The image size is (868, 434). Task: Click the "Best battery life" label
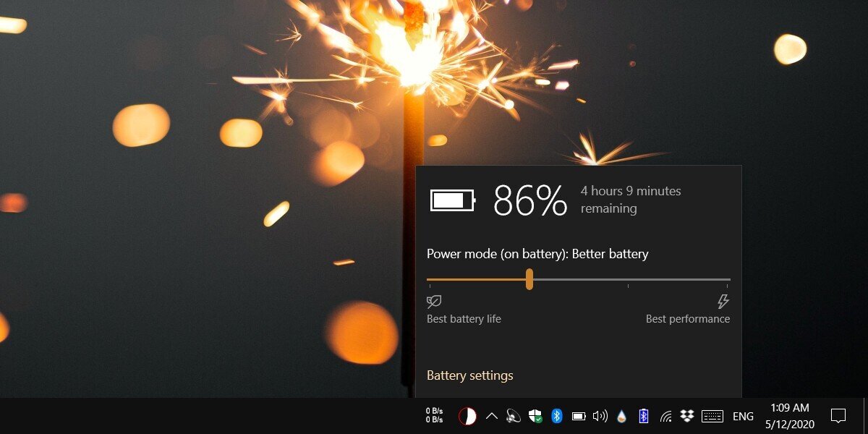(464, 319)
